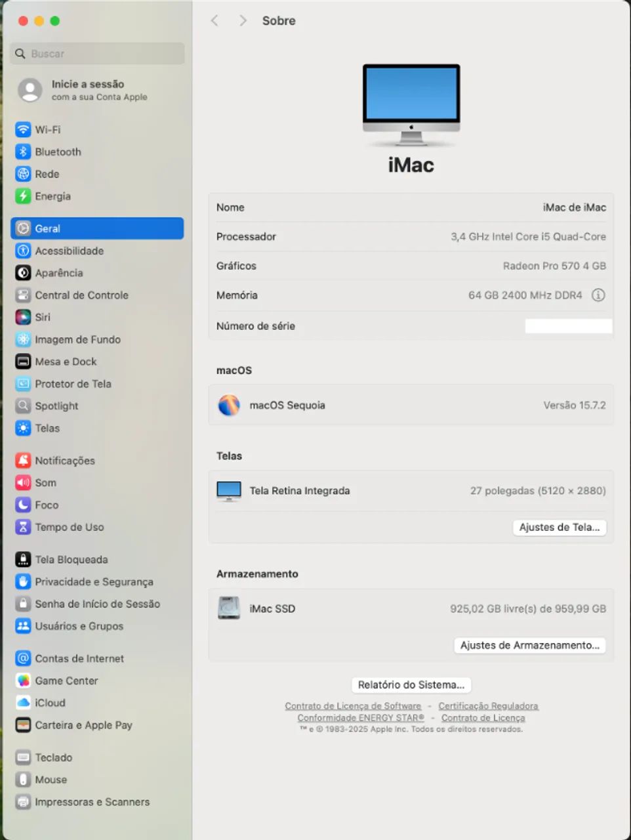Open Contrato de Licença de Software link
Screen dimensions: 631x840
(353, 706)
